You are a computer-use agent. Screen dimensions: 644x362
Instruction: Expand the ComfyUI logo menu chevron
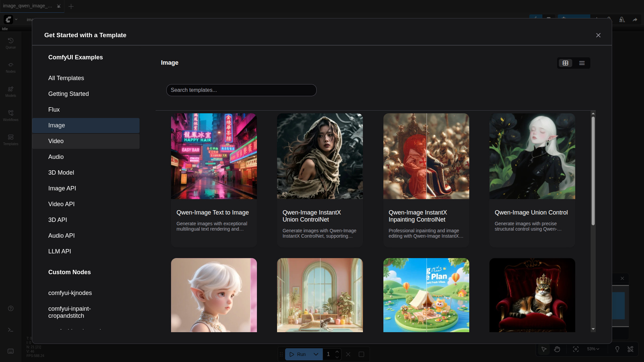(16, 19)
